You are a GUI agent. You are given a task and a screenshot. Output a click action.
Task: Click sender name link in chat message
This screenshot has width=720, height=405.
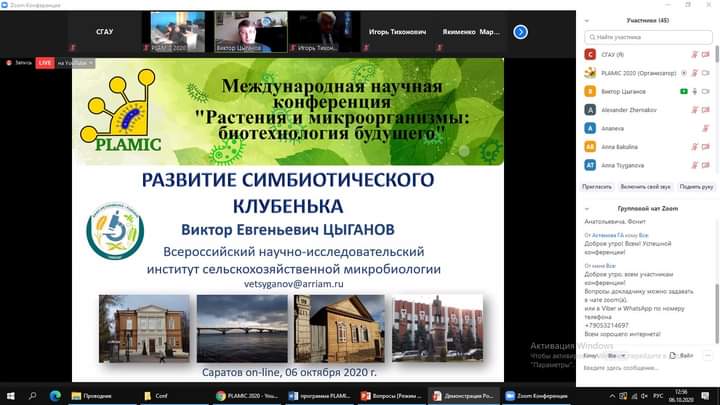point(608,235)
